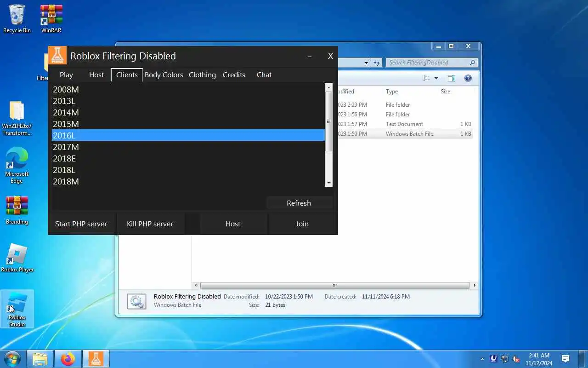588x368 pixels.
Task: Open the Roblox Player desktop shortcut
Action: click(x=17, y=258)
